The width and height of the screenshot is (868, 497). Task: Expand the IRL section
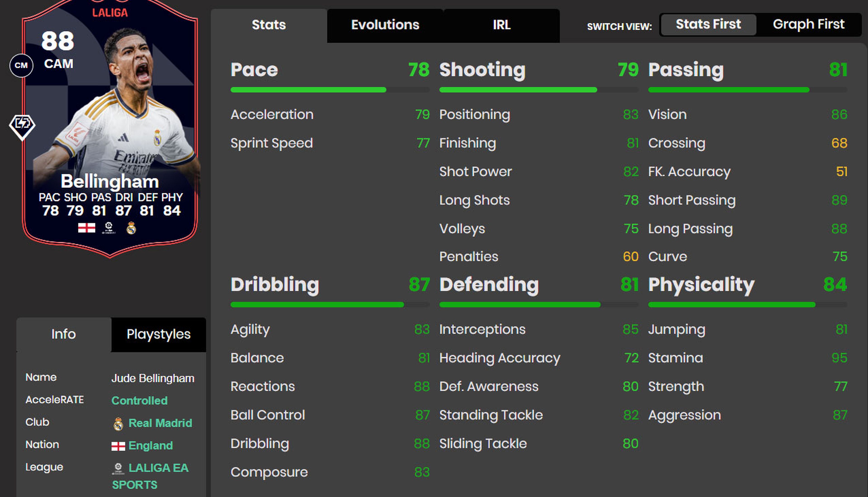point(501,25)
